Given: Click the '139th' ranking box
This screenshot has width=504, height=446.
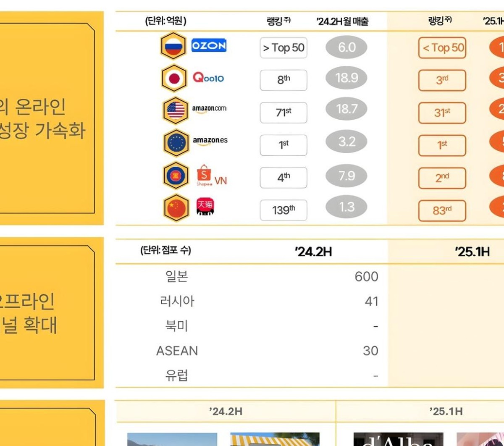Looking at the screenshot, I should [283, 210].
